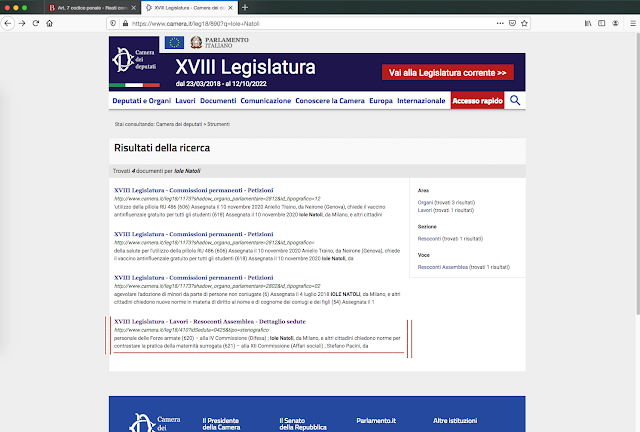
Task: Open Deputati e Organi menu
Action: tap(142, 100)
